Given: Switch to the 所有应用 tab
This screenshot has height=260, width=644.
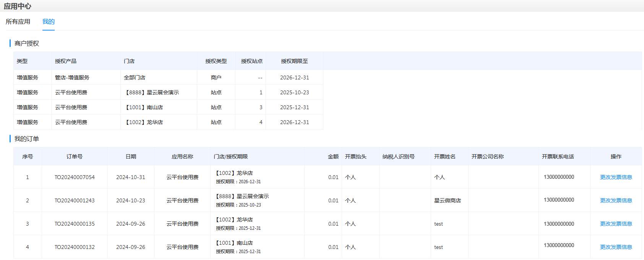Looking at the screenshot, I should (x=18, y=22).
